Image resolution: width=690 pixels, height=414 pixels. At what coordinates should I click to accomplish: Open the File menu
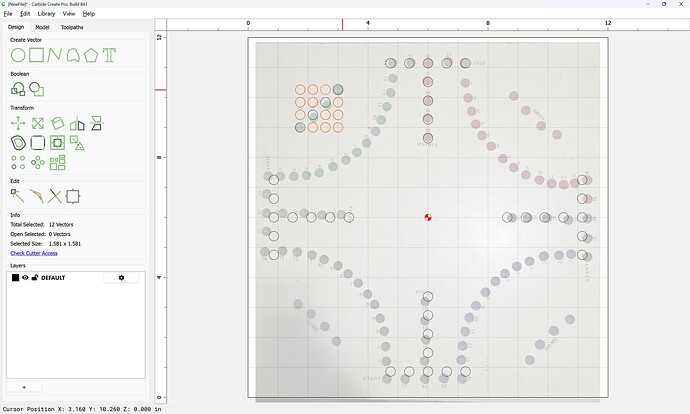pos(8,14)
